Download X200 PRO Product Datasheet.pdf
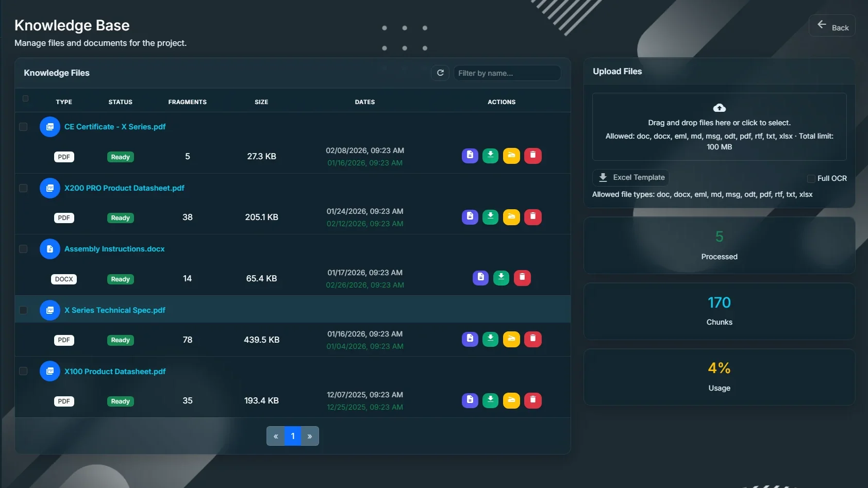 click(x=490, y=217)
